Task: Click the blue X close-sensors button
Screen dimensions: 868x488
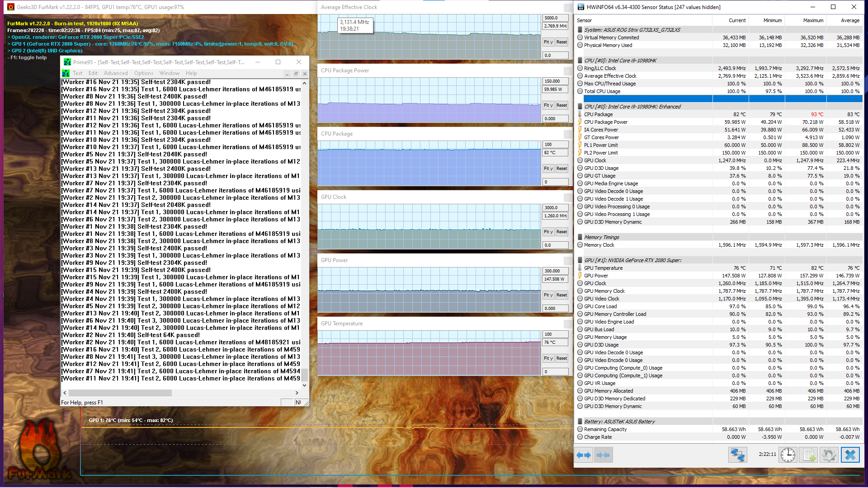Action: (x=850, y=455)
